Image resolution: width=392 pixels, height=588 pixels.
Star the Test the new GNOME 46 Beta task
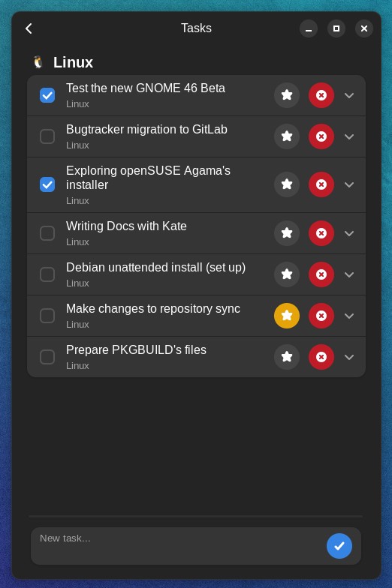point(287,95)
